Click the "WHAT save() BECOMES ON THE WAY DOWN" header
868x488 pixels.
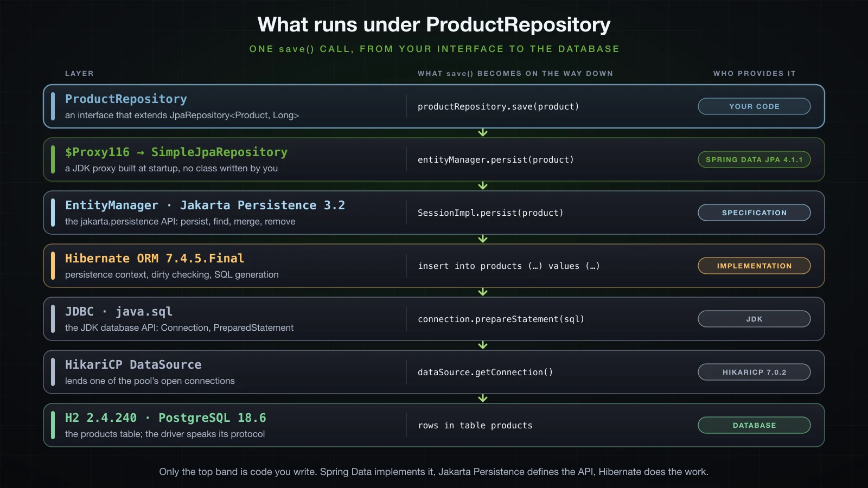click(x=515, y=73)
